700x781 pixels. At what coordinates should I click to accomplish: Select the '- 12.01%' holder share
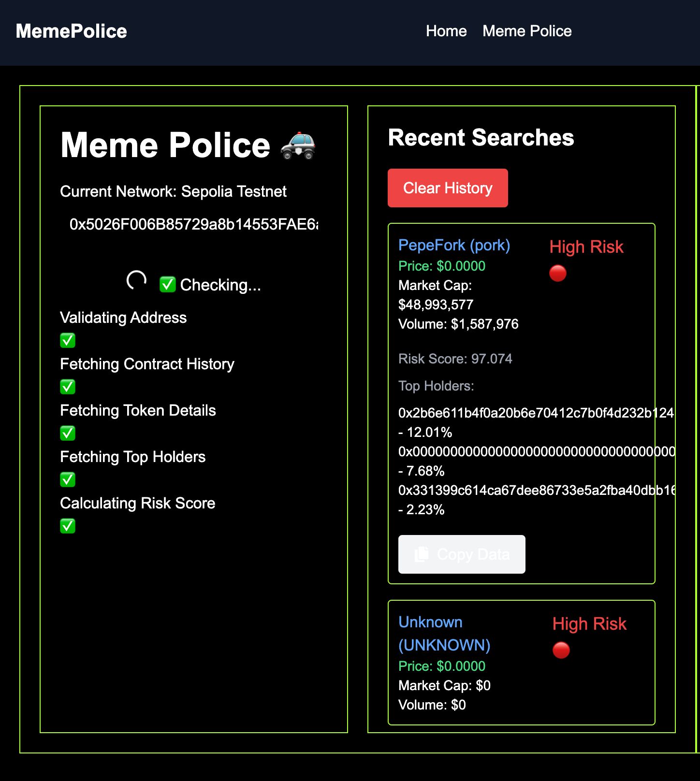click(x=425, y=432)
